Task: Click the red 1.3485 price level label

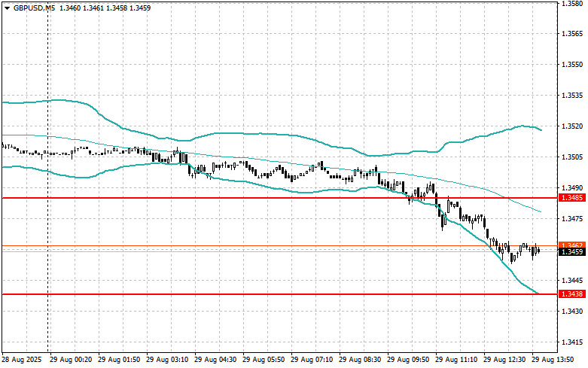Action: click(571, 197)
